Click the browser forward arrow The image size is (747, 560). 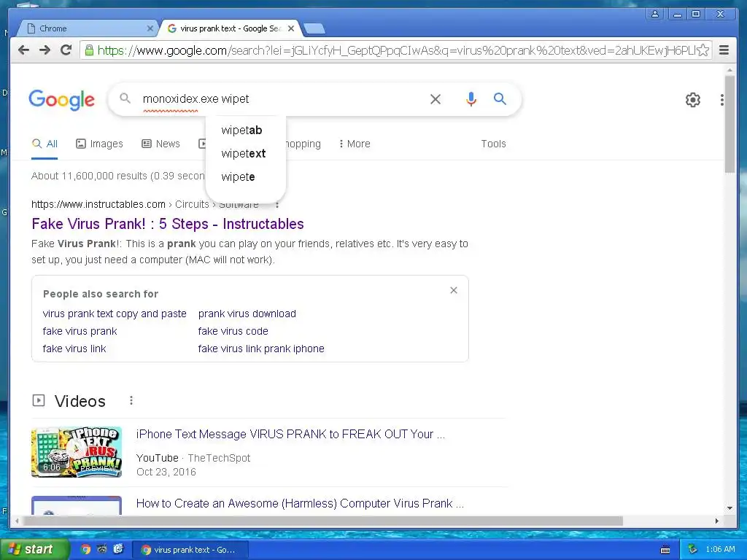click(x=44, y=50)
